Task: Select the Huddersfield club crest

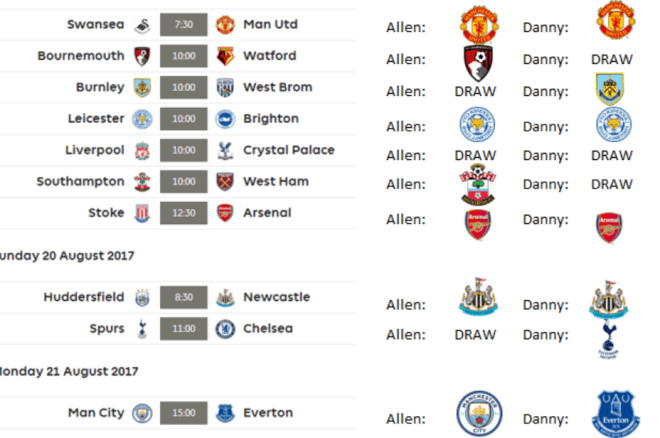Action: (x=143, y=297)
